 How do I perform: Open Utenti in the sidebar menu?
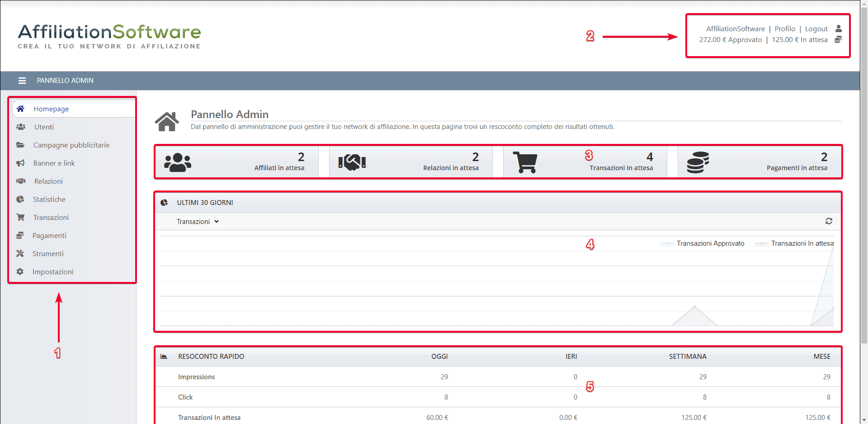coord(44,127)
